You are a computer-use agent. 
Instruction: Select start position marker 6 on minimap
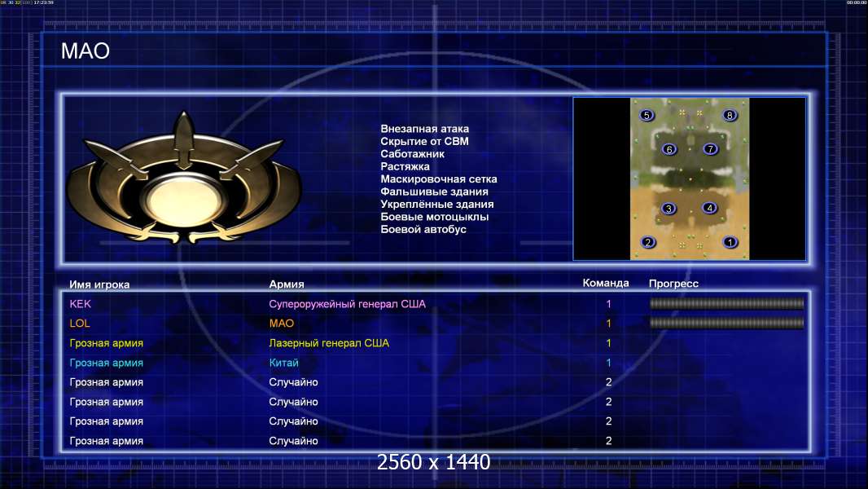[669, 149]
